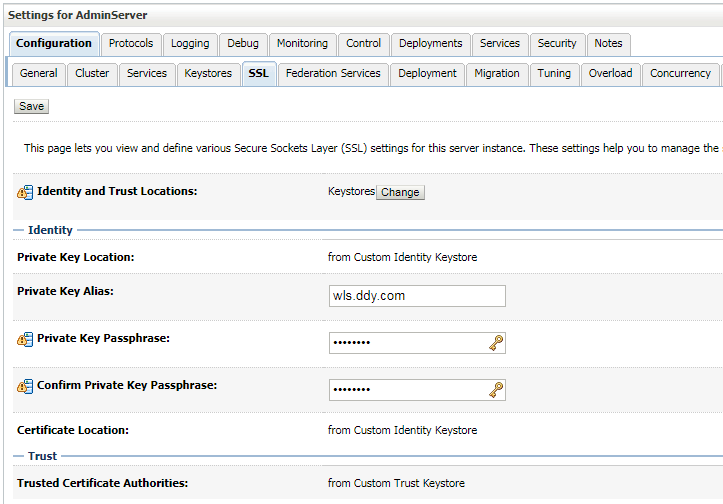This screenshot has height=504, width=723.
Task: Click into the Confirm Private Key Passphrase field
Action: pos(417,390)
